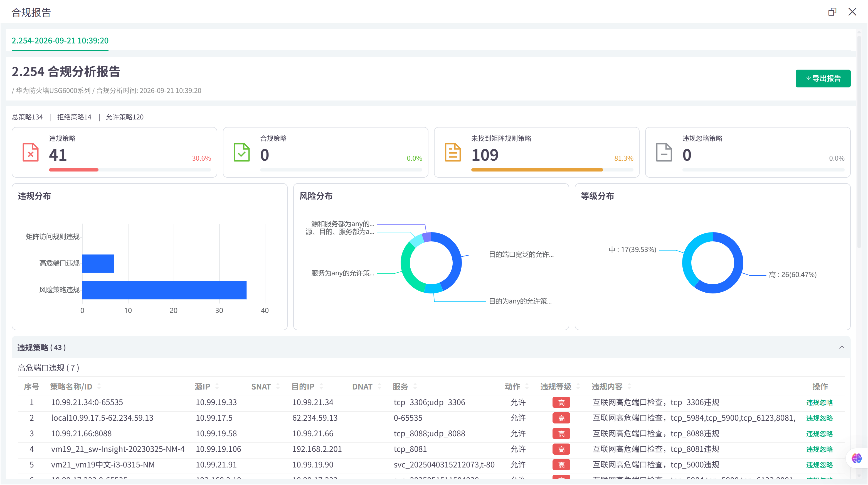This screenshot has width=868, height=485.
Task: Click 违规忽略 for vm21_vm19中文-i3-0315-NM row
Action: (819, 465)
